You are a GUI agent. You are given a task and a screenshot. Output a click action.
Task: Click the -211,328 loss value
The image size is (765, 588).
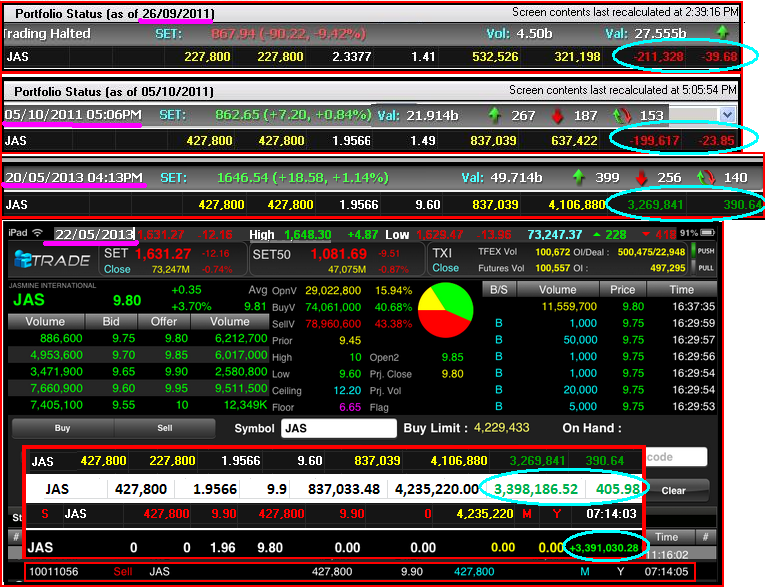tap(658, 57)
